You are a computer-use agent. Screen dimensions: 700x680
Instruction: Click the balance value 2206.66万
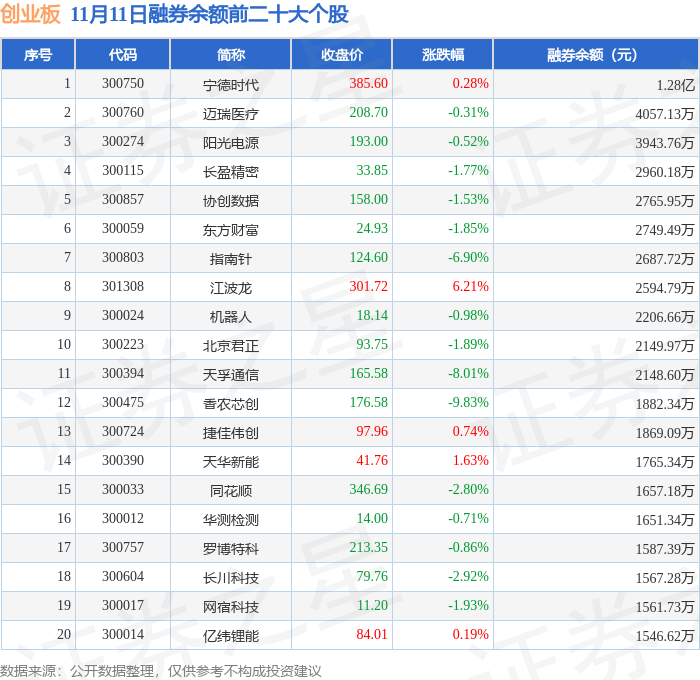665,317
